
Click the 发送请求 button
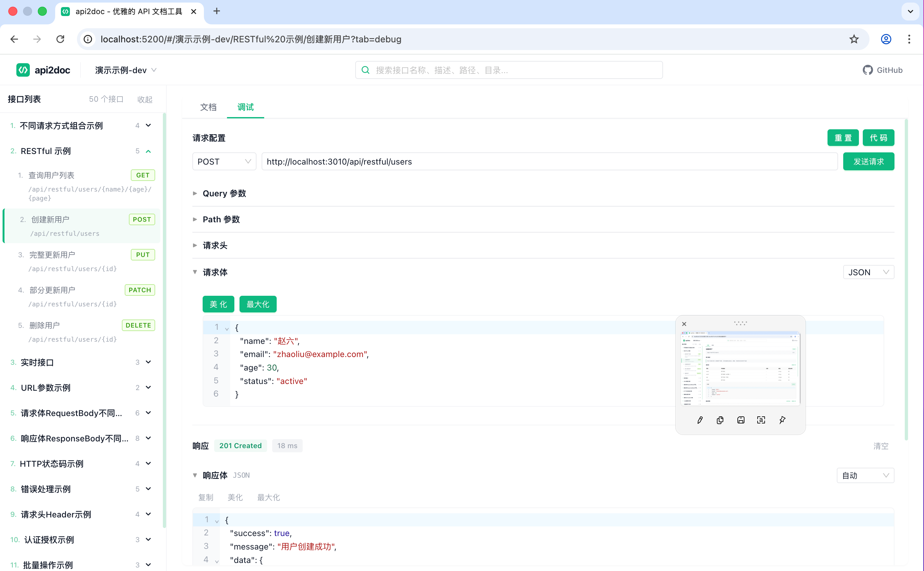point(868,161)
